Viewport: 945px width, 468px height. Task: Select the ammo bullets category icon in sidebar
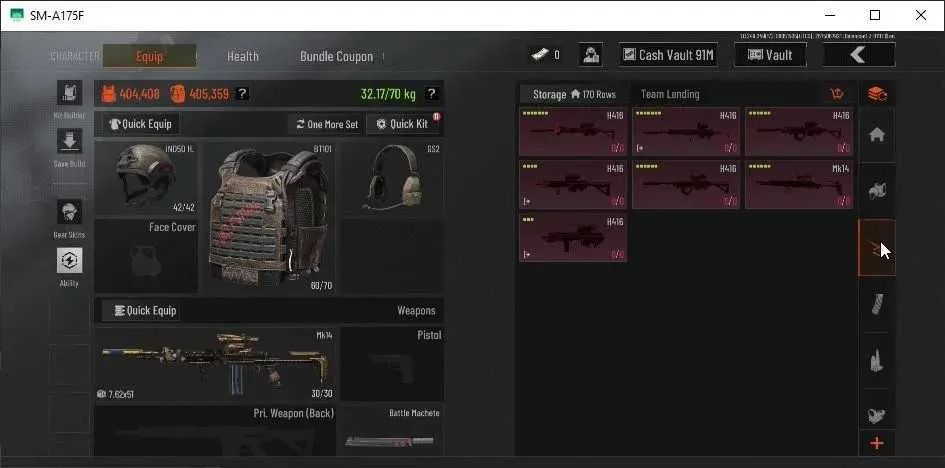pyautogui.click(x=877, y=360)
